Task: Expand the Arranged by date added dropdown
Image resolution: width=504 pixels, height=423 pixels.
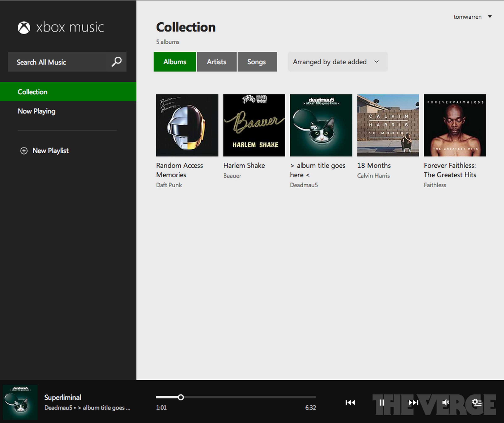Action: click(x=338, y=62)
